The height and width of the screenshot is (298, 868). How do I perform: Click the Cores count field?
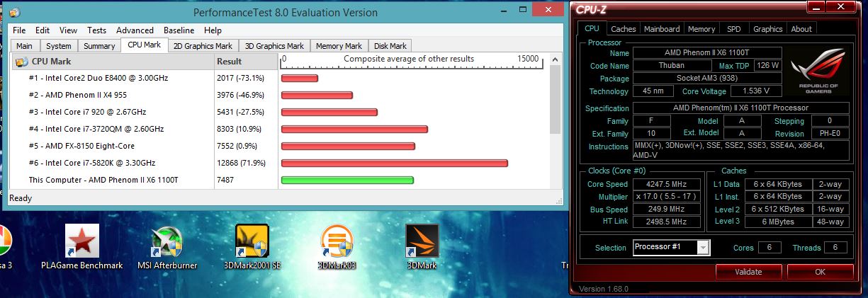pyautogui.click(x=770, y=248)
